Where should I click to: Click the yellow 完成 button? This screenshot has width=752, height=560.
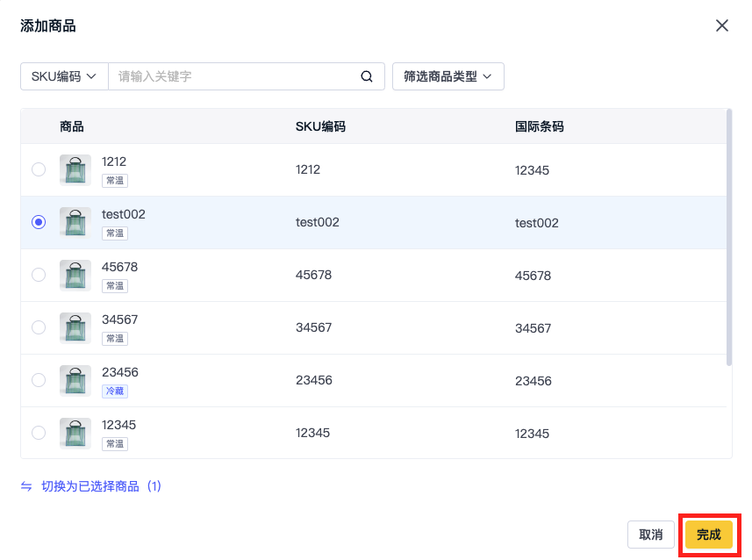709,535
